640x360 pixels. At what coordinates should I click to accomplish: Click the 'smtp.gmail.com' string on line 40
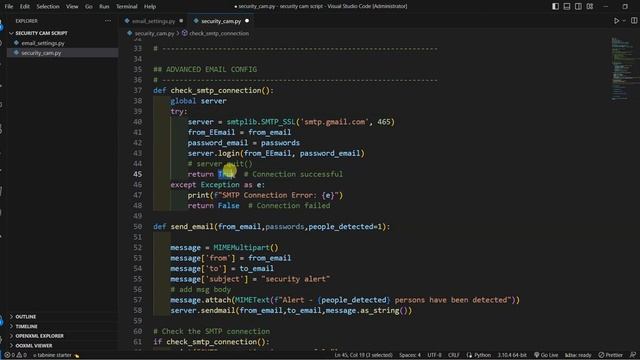[334, 122]
